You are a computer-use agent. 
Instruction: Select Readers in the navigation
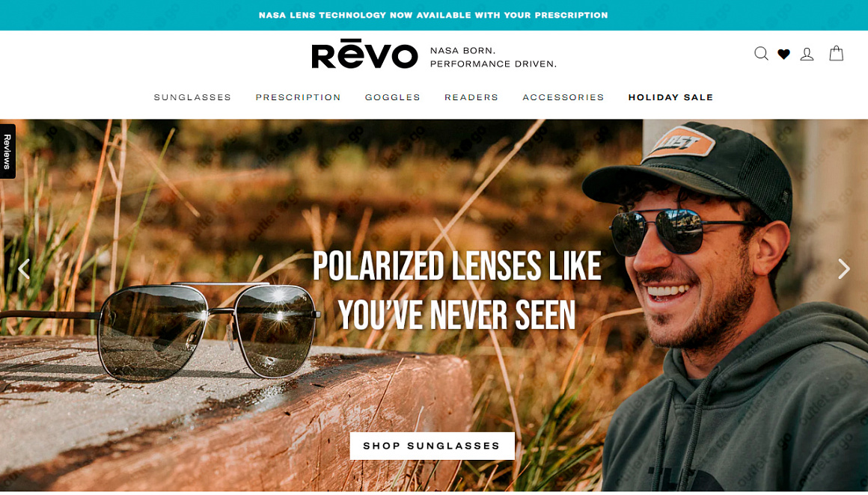coord(471,97)
